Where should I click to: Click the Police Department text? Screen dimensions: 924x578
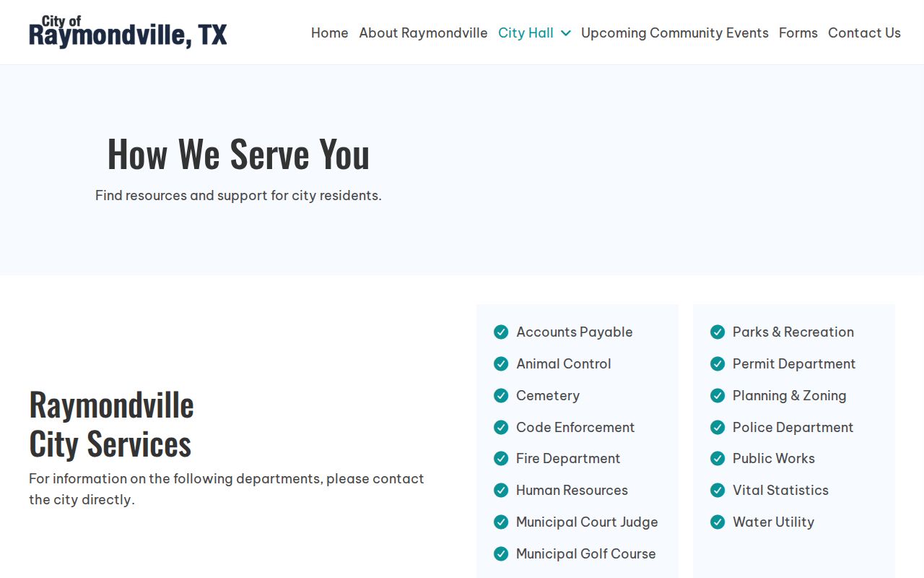pyautogui.click(x=793, y=427)
